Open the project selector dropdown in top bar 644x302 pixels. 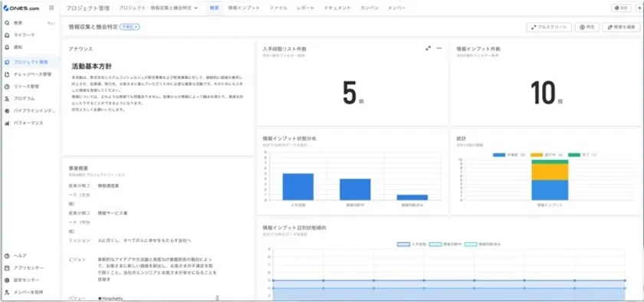(158, 8)
